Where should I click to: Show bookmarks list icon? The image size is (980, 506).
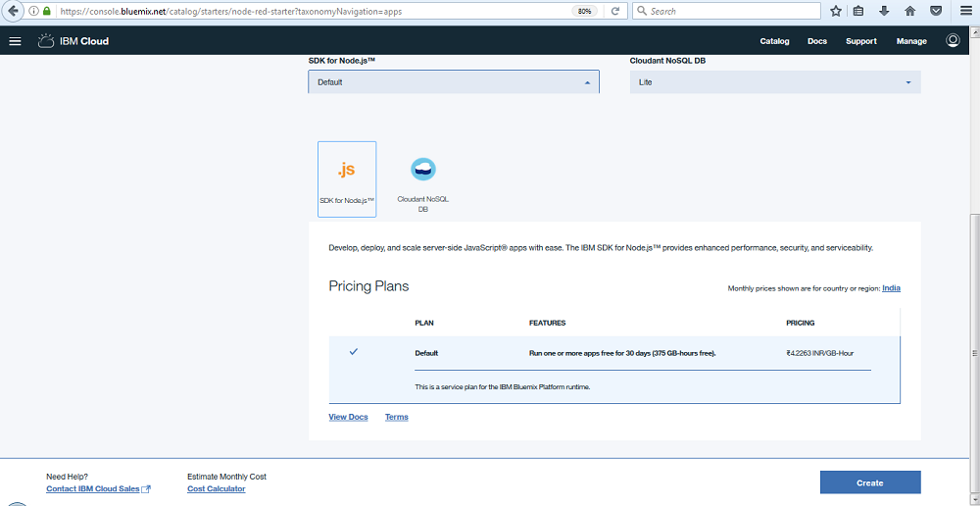858,11
